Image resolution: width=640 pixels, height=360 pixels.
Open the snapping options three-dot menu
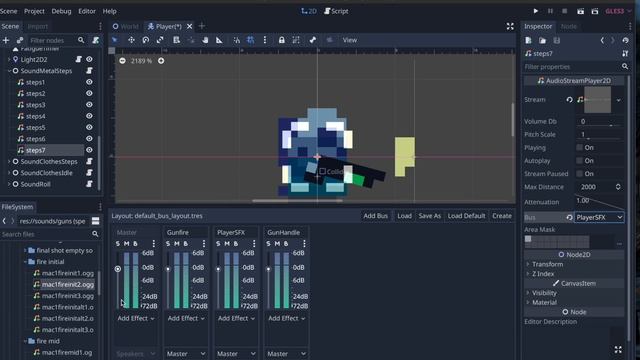pos(265,40)
